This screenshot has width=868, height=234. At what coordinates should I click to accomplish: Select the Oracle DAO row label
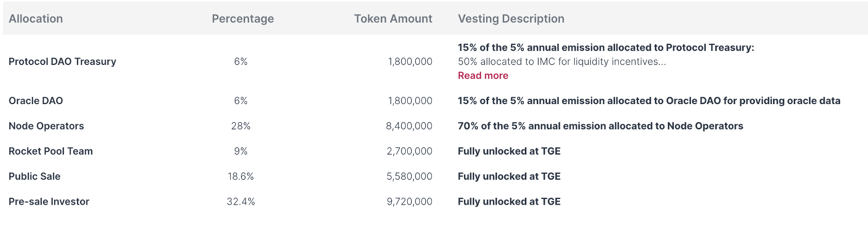coord(36,101)
